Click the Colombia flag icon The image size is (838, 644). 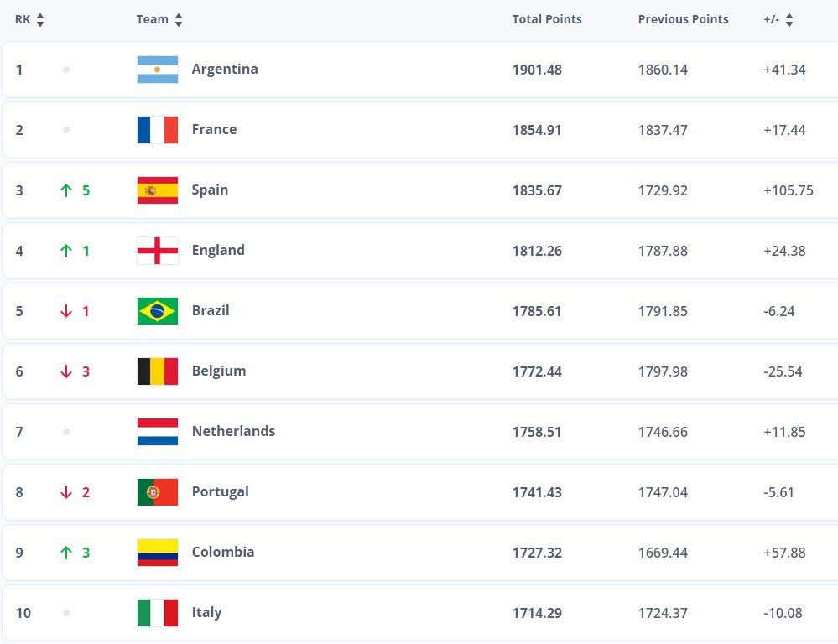point(158,553)
